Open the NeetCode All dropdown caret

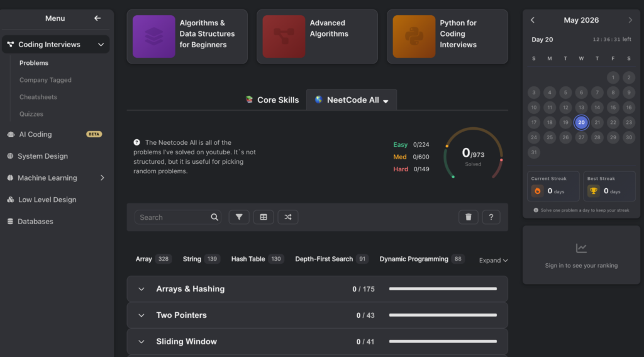tap(386, 101)
